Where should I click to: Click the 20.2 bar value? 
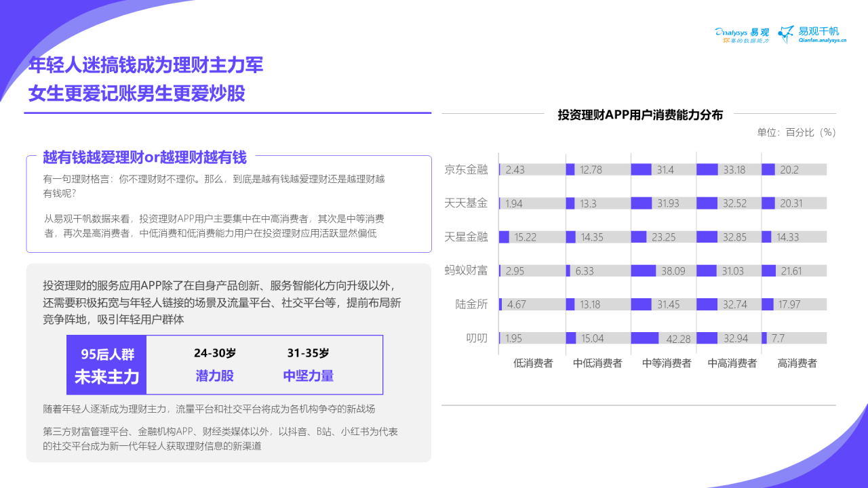point(789,170)
